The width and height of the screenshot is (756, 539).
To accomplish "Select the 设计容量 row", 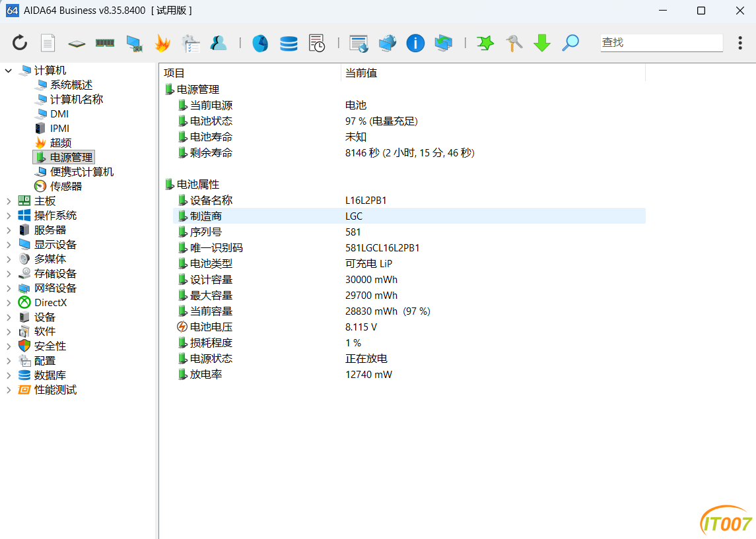I will click(409, 279).
